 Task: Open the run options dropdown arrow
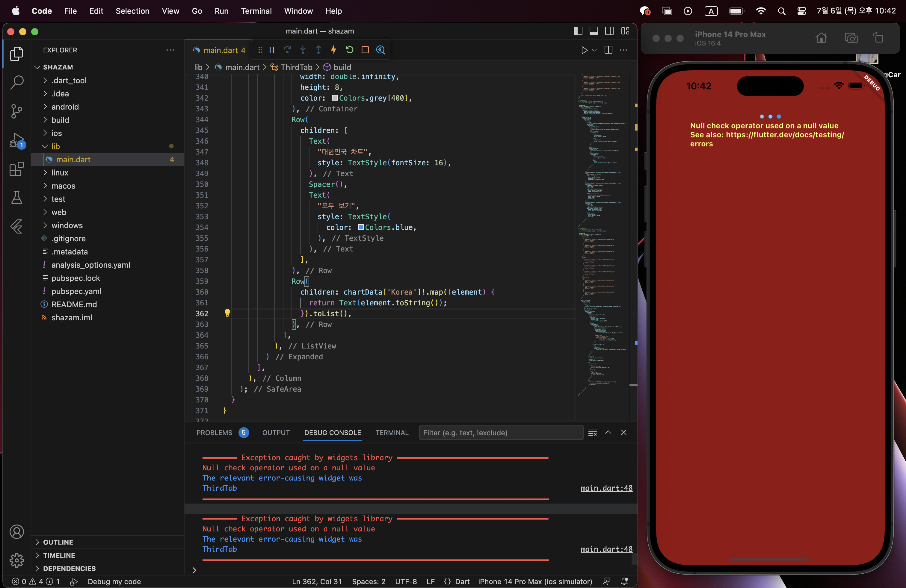coord(594,50)
